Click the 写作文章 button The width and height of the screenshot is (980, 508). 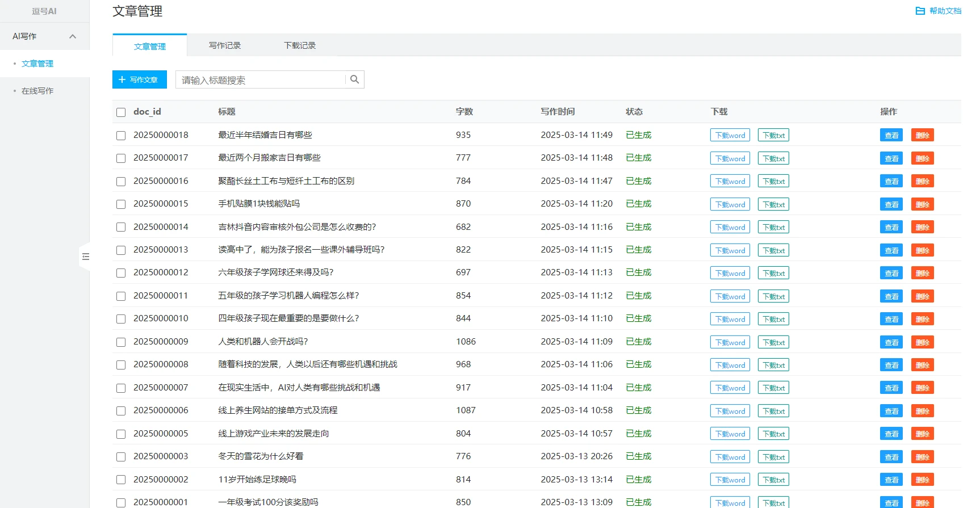click(140, 79)
